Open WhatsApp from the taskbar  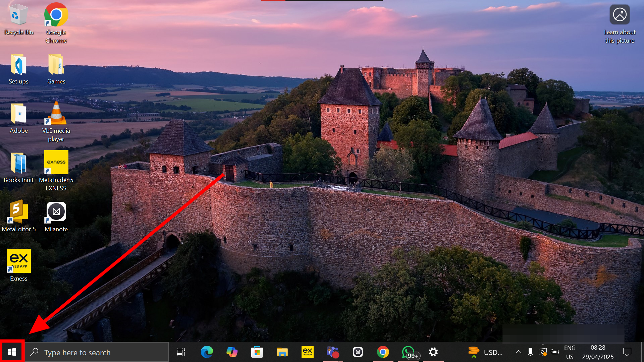tap(408, 352)
